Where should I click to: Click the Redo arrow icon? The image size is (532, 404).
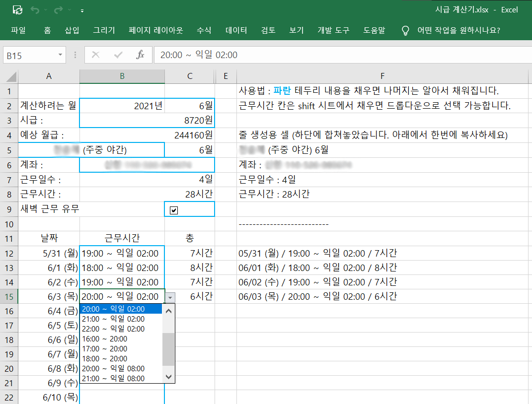[58, 10]
